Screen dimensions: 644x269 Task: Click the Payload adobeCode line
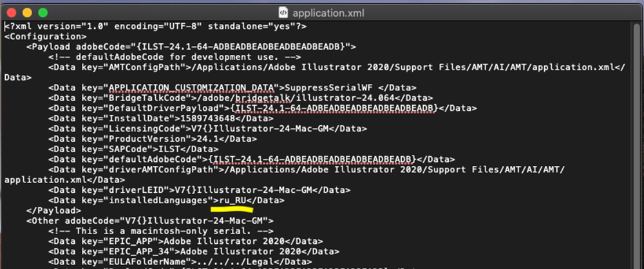click(191, 47)
